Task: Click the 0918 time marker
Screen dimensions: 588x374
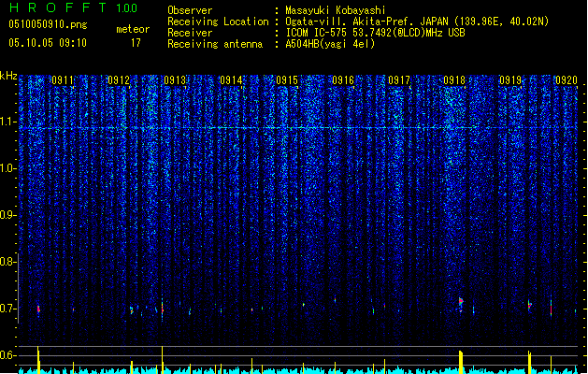Action: pos(454,80)
